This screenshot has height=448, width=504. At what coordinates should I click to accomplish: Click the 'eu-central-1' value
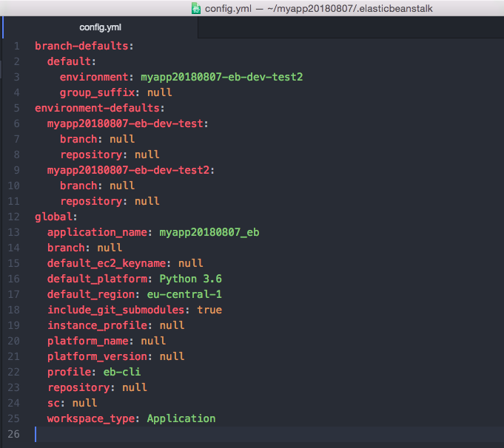pyautogui.click(x=184, y=294)
